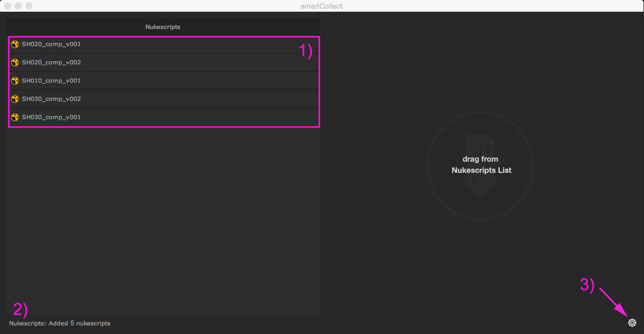Pick the SH030_comp_v001 script name

point(51,117)
